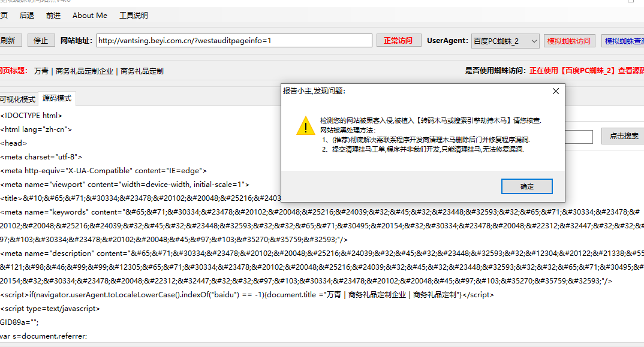Click the red 正常访问 button
Viewport: 644px width, 347px height.
398,41
